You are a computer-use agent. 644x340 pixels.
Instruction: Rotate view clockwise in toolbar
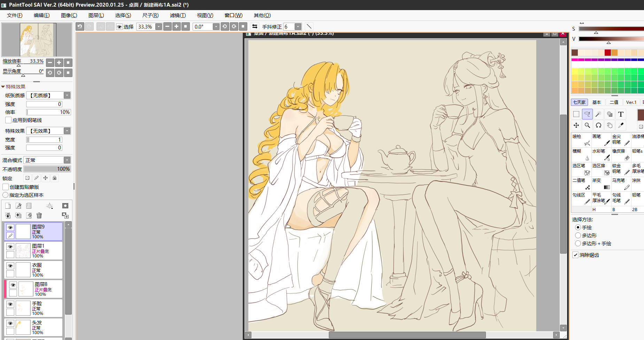coord(234,26)
